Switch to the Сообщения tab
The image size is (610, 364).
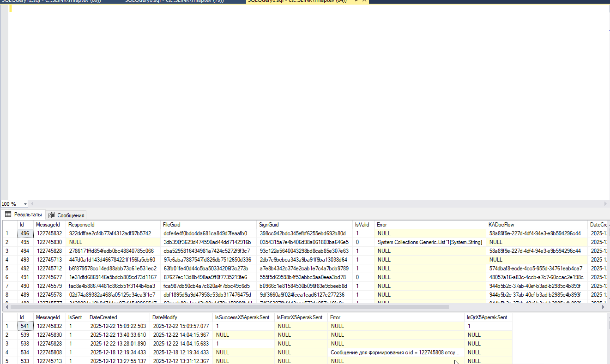click(x=66, y=215)
